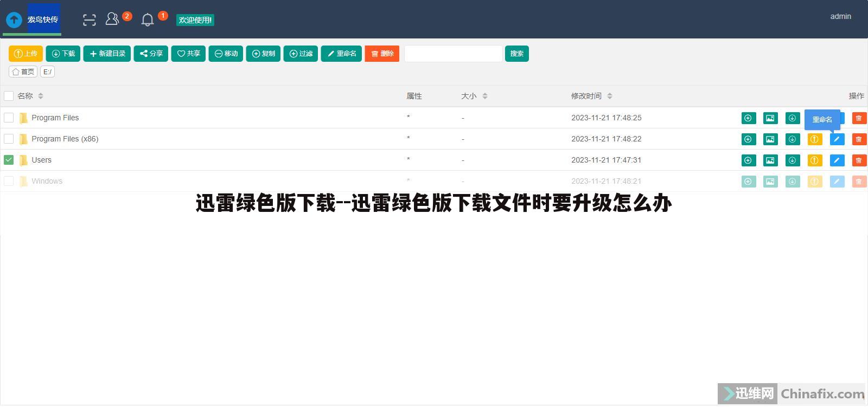Check the Windows row checkbox

click(9, 181)
